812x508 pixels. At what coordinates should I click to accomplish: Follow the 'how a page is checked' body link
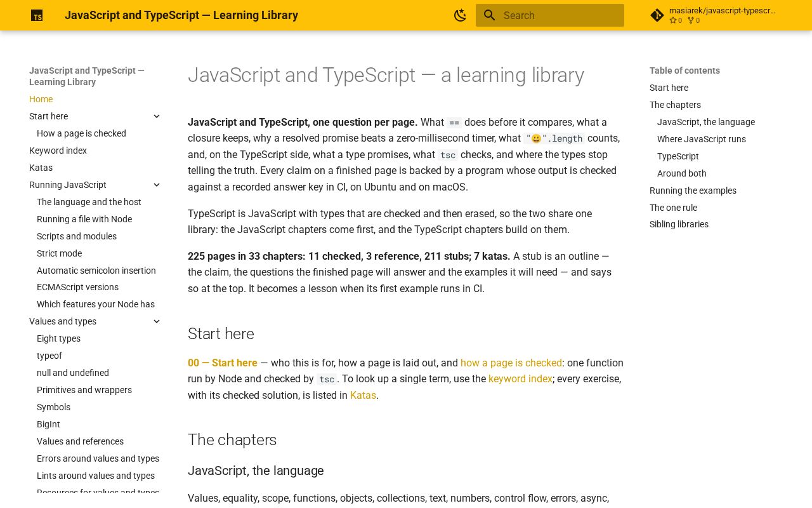(x=511, y=363)
